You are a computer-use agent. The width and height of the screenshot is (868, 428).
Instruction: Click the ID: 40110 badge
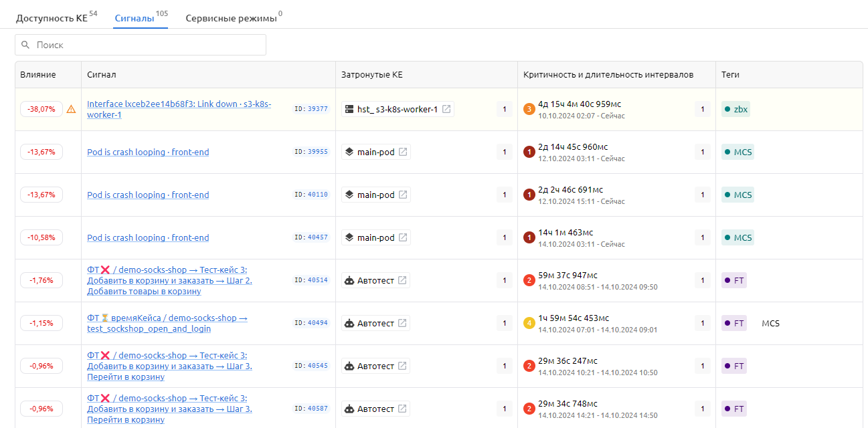click(311, 195)
